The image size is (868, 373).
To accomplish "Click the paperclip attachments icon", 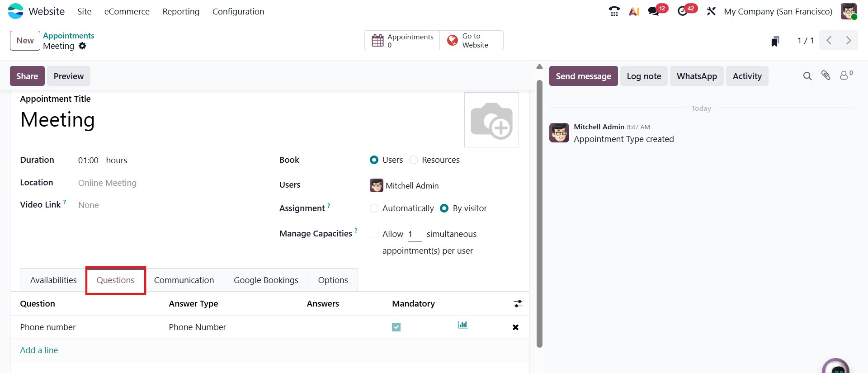I will pyautogui.click(x=826, y=76).
